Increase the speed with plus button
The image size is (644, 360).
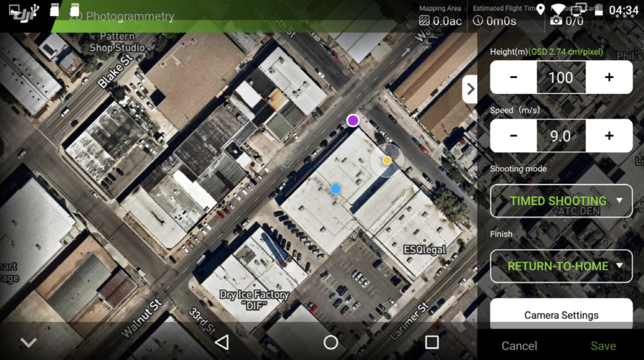click(x=609, y=136)
